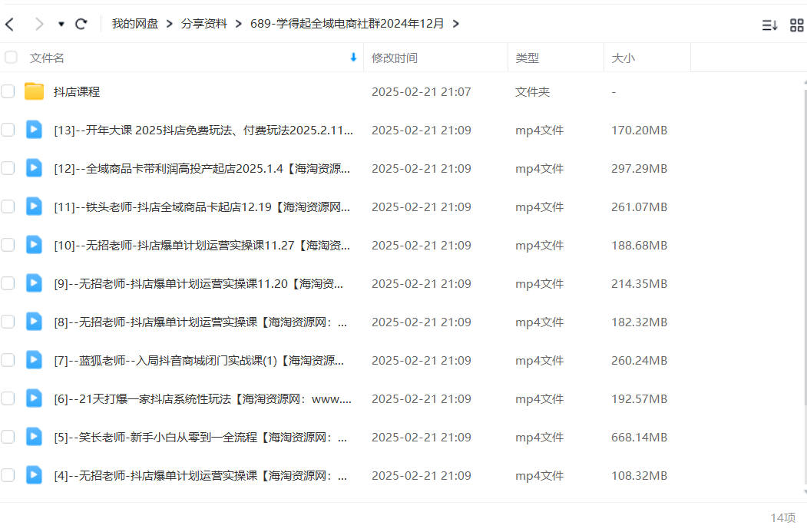Image resolution: width=807 pixels, height=532 pixels.
Task: Open file [10]--无招老师 实操课11.27
Action: pos(202,246)
